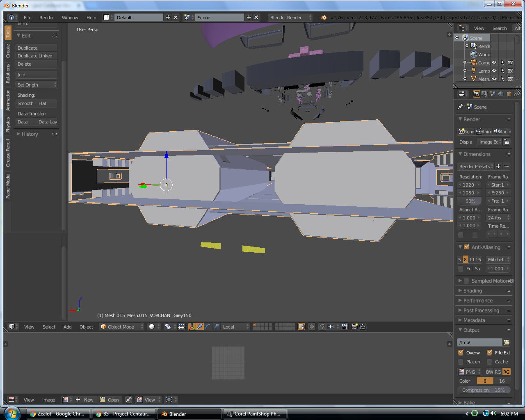Enable the Full Sample checkbox

461,269
